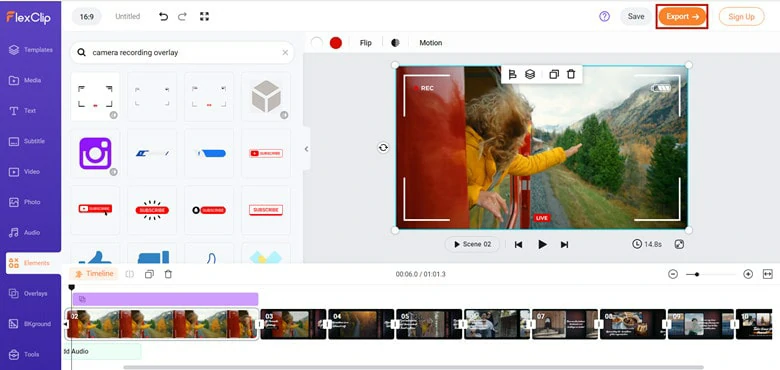Click the Flip option
780x370 pixels.
[x=366, y=43]
